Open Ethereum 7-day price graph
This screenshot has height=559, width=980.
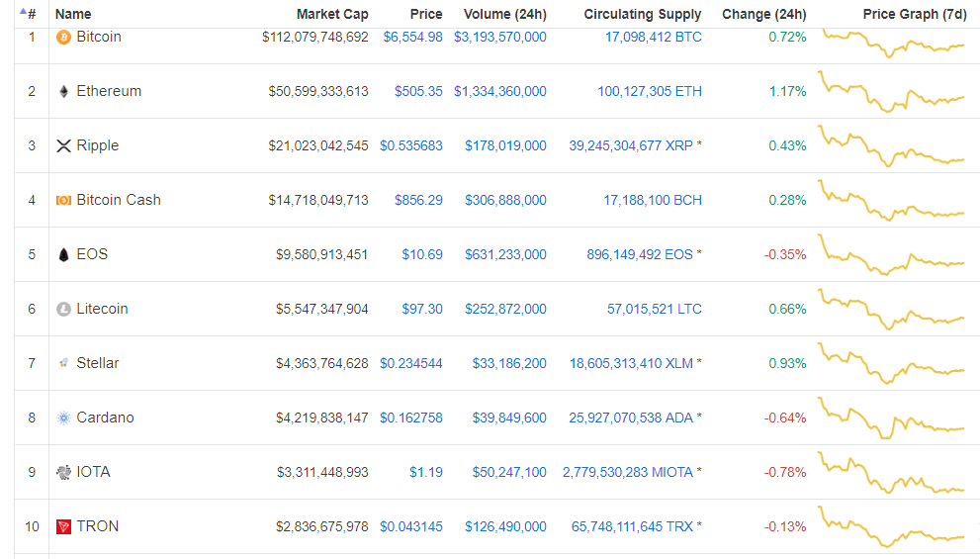pos(893,93)
